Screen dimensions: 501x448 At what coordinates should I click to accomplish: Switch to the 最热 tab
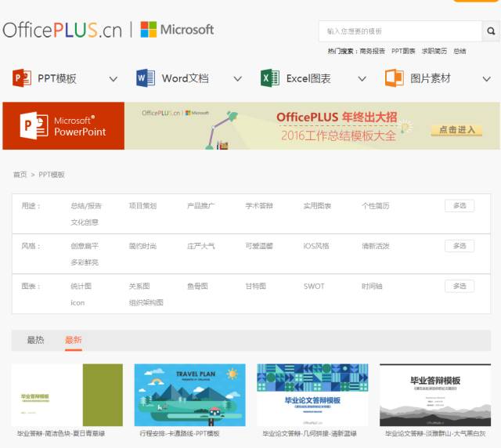35,340
